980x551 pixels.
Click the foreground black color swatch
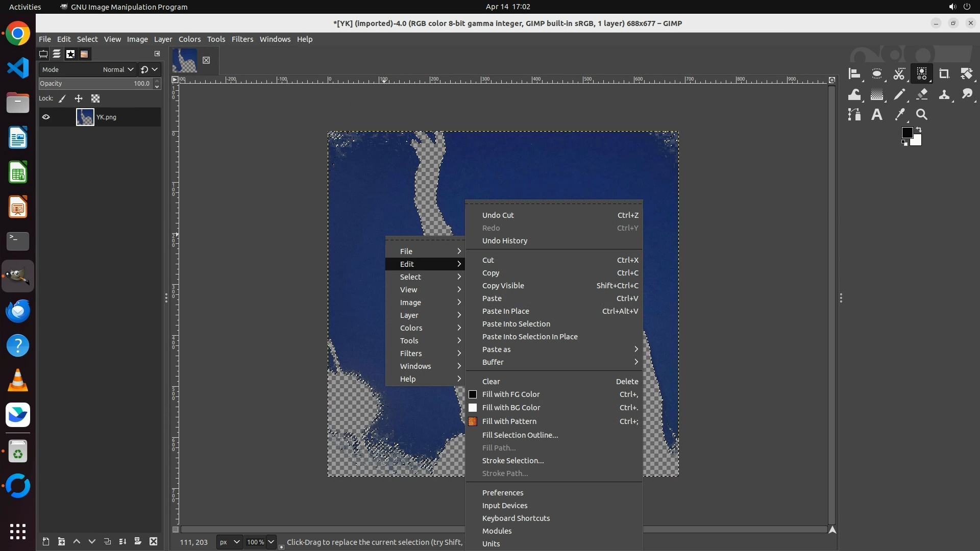906,133
